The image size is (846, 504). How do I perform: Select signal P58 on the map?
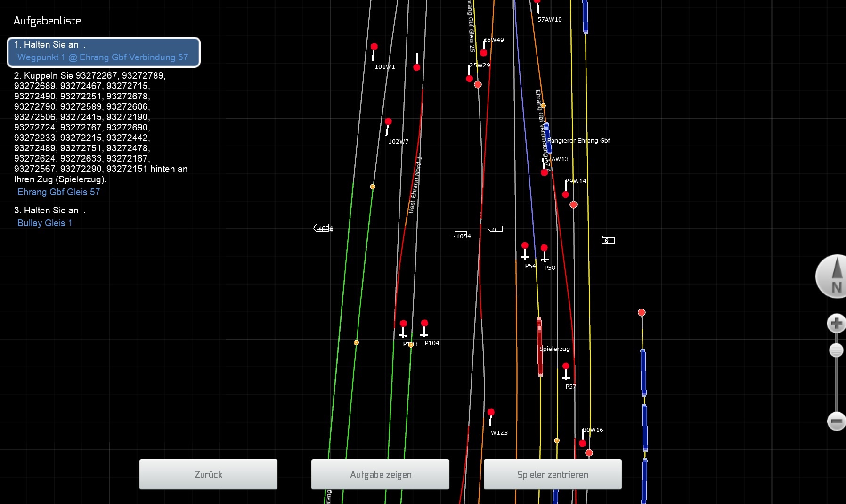(544, 248)
